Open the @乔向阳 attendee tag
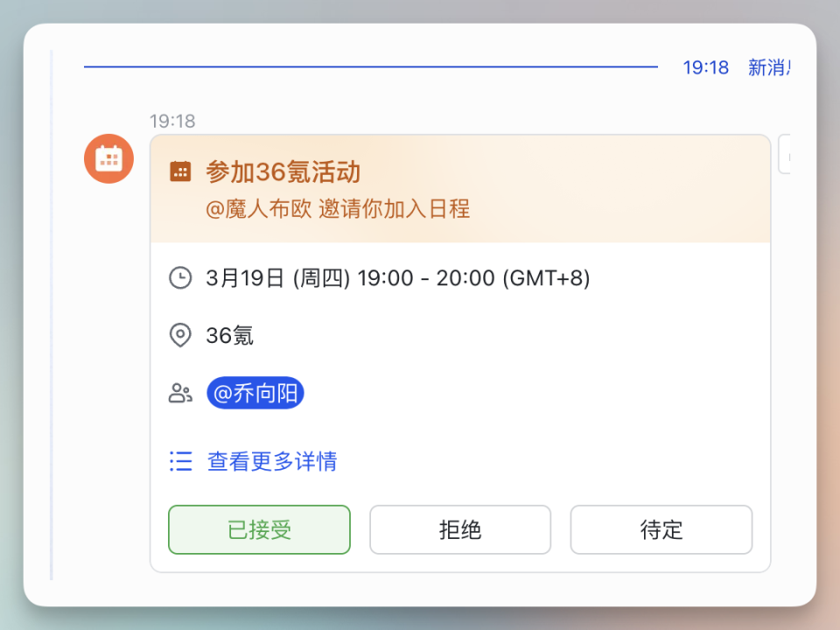This screenshot has height=630, width=840. (x=255, y=393)
